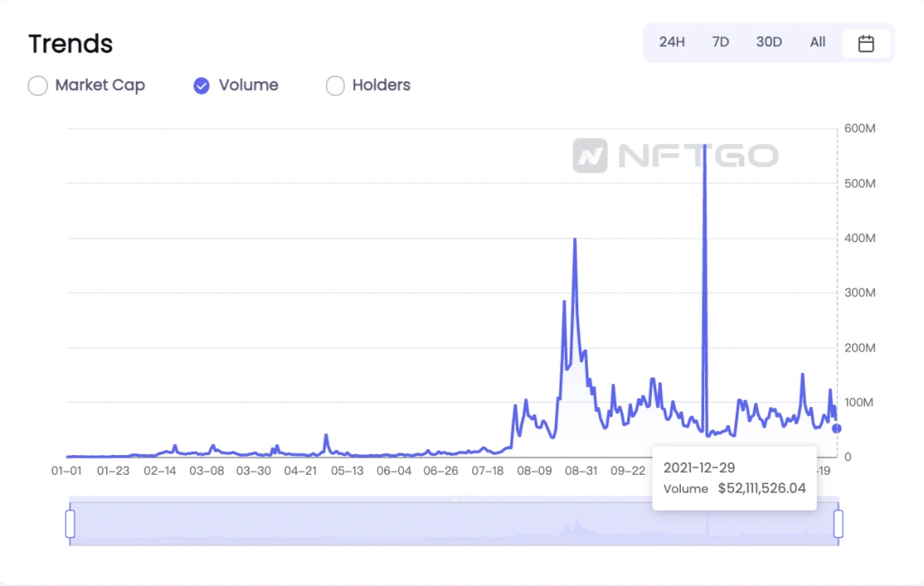Select the Market Cap radio button
The width and height of the screenshot is (924, 586).
38,86
